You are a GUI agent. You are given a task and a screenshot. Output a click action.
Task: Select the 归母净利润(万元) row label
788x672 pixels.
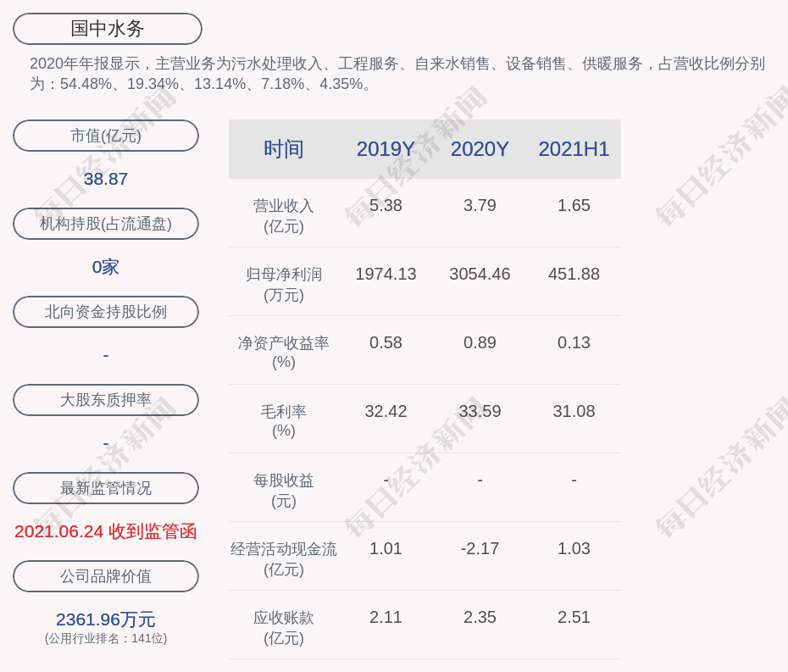pyautogui.click(x=284, y=285)
